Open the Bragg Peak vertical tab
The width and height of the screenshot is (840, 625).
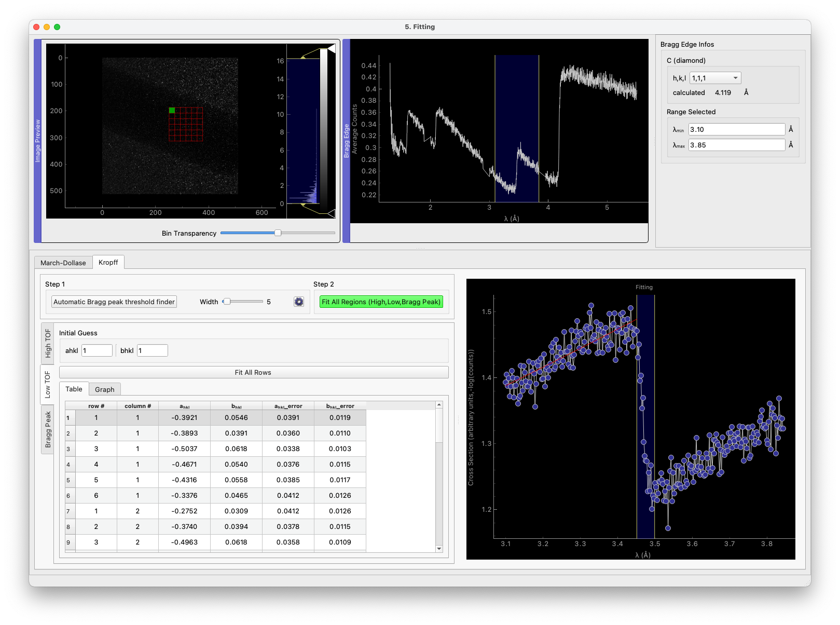(48, 429)
